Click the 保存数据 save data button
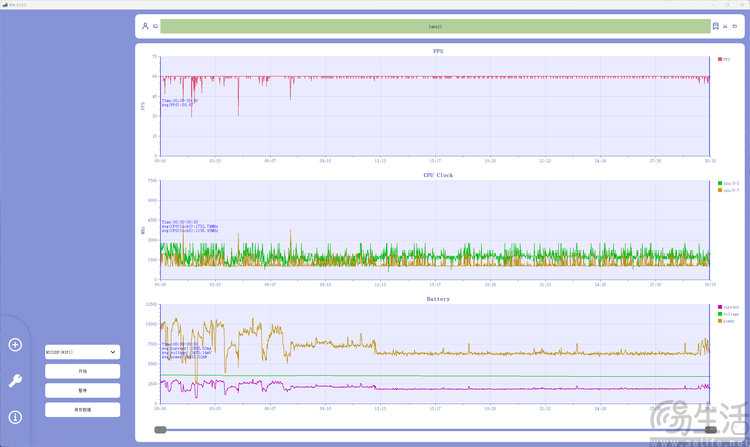 (x=82, y=410)
